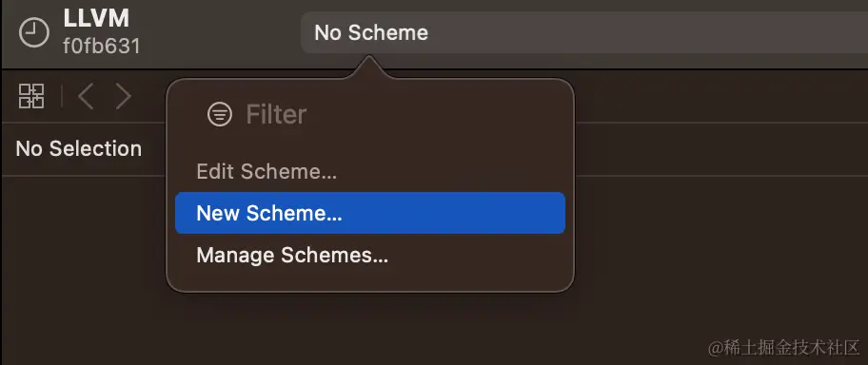Open the No Scheme selector
Viewport: 868px width, 365px height.
point(584,33)
